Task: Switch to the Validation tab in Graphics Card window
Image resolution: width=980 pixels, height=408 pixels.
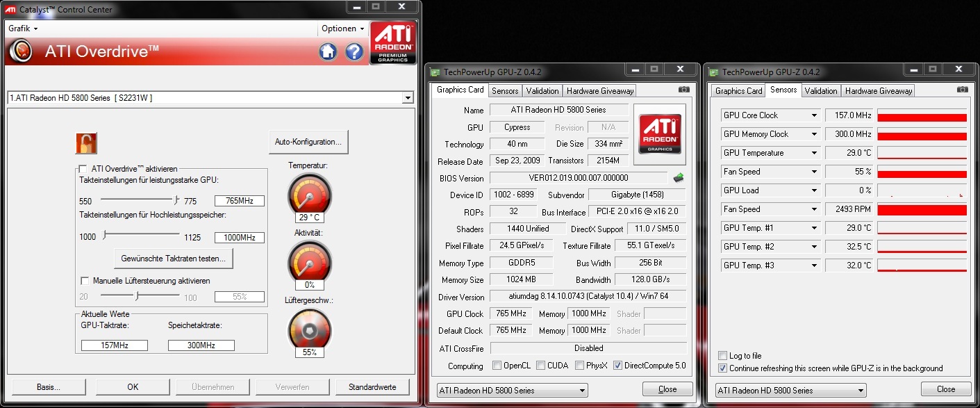Action: [x=542, y=91]
